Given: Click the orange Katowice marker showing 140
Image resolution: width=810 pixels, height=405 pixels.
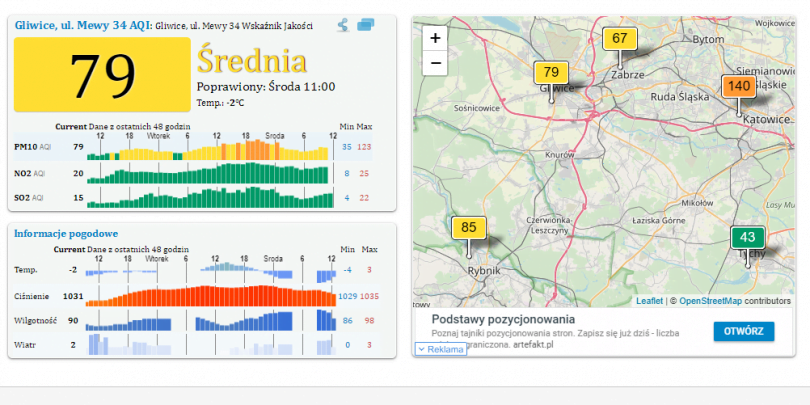Looking at the screenshot, I should (739, 87).
